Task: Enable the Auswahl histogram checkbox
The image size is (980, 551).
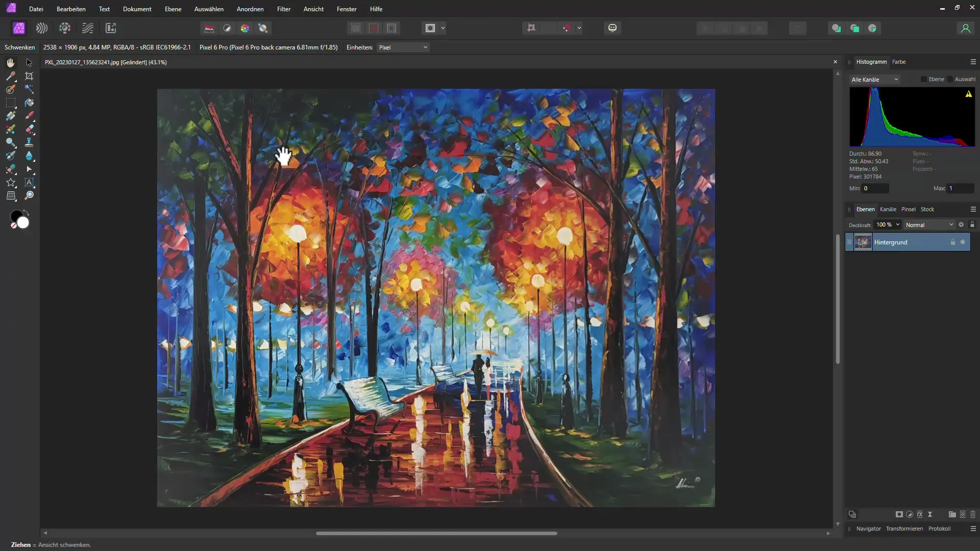Action: (x=950, y=79)
